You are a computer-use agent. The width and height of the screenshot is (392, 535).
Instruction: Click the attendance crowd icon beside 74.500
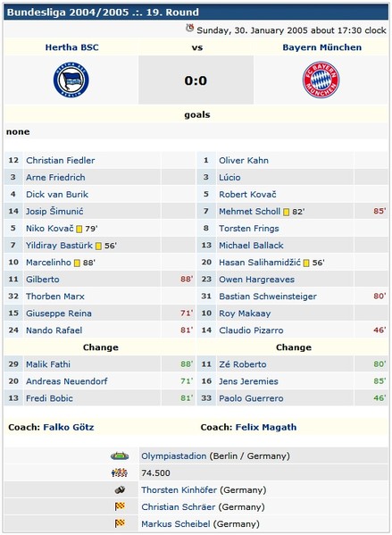pos(120,472)
